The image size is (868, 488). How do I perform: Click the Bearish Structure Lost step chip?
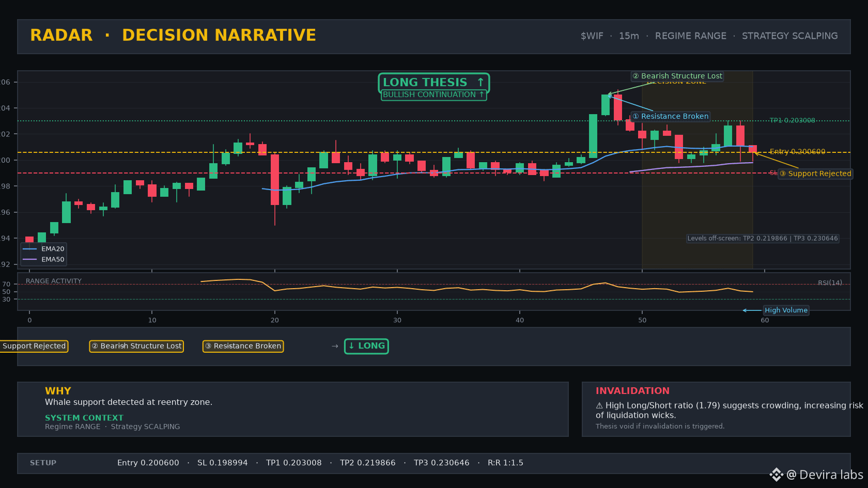pyautogui.click(x=136, y=346)
